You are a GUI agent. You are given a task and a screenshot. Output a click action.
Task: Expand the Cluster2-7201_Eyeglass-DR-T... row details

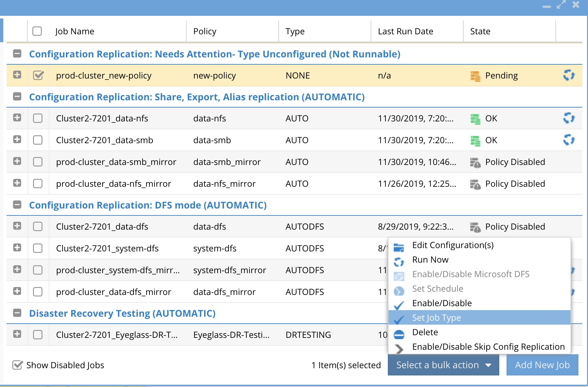coord(17,334)
